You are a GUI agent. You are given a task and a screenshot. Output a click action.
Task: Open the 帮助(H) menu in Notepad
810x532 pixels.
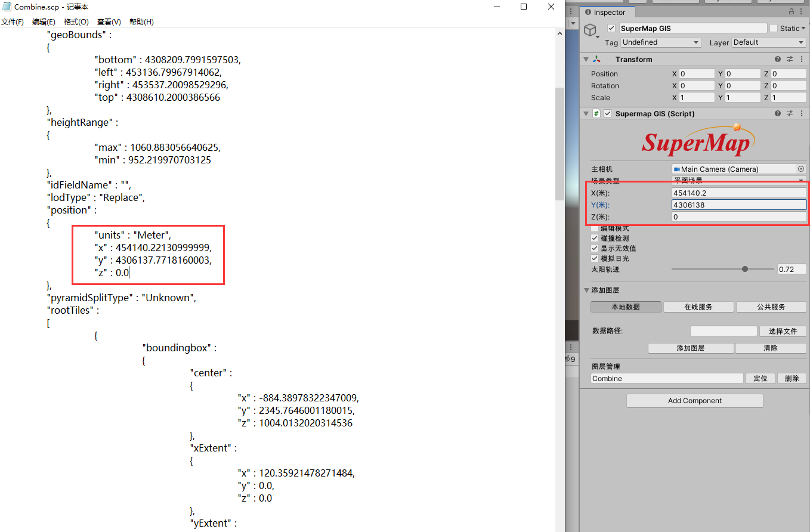pyautogui.click(x=141, y=22)
